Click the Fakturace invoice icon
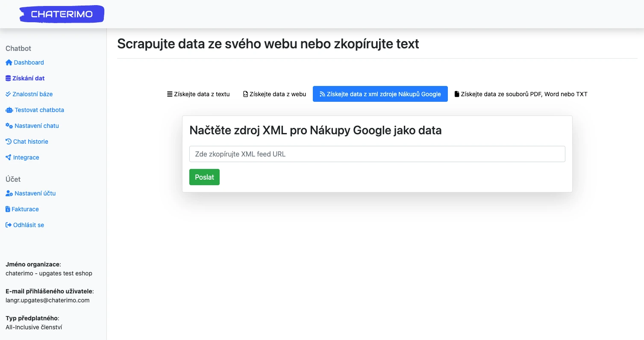Screen dimensions: 644x340 (8, 209)
